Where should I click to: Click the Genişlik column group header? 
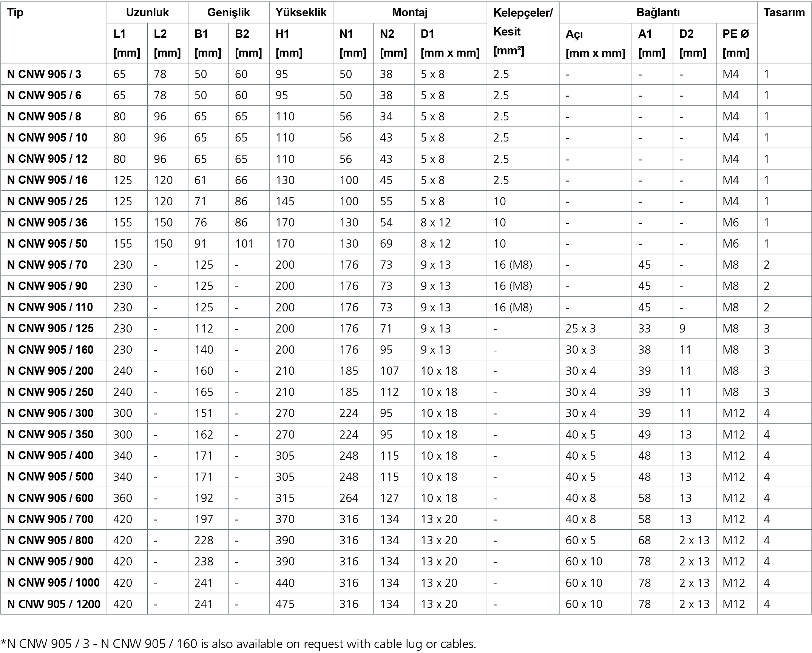pos(228,12)
